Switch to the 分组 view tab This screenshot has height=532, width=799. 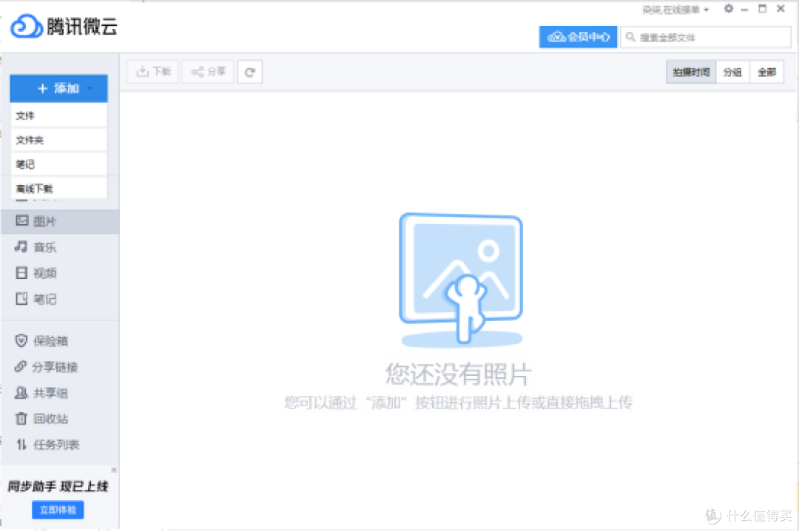coord(732,72)
